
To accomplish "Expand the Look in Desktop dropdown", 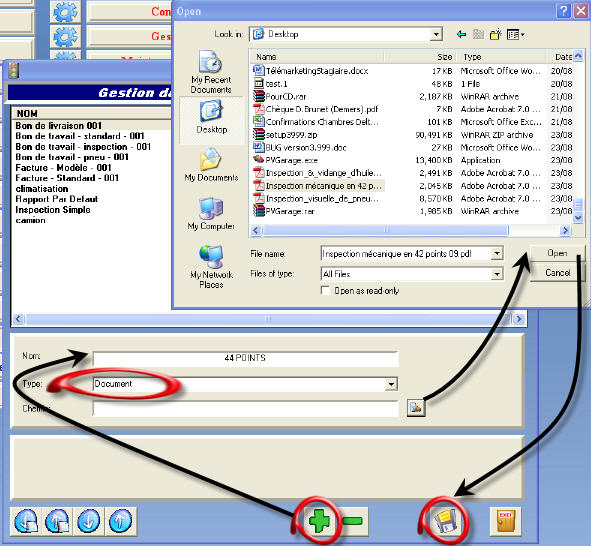I will [436, 35].
